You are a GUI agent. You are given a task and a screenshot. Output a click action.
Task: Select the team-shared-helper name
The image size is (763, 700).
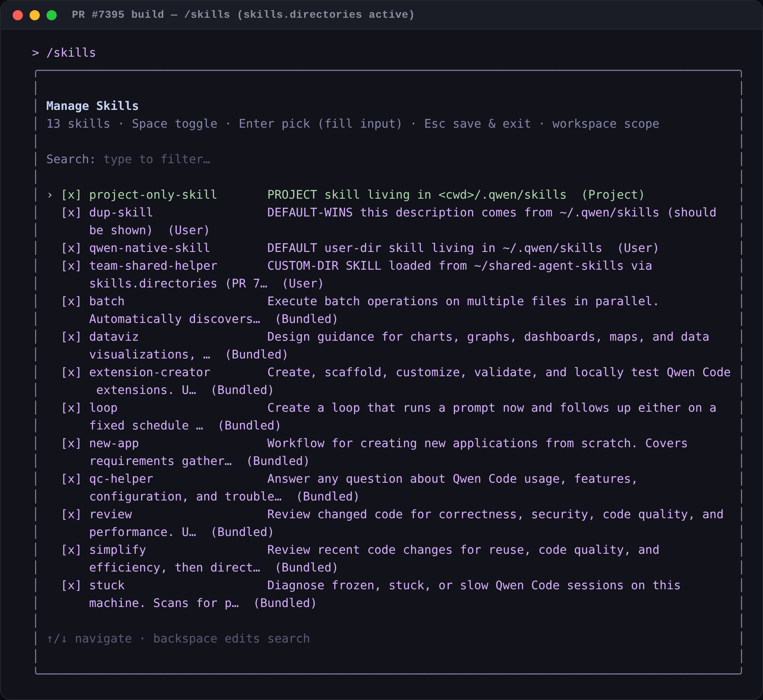pos(153,266)
